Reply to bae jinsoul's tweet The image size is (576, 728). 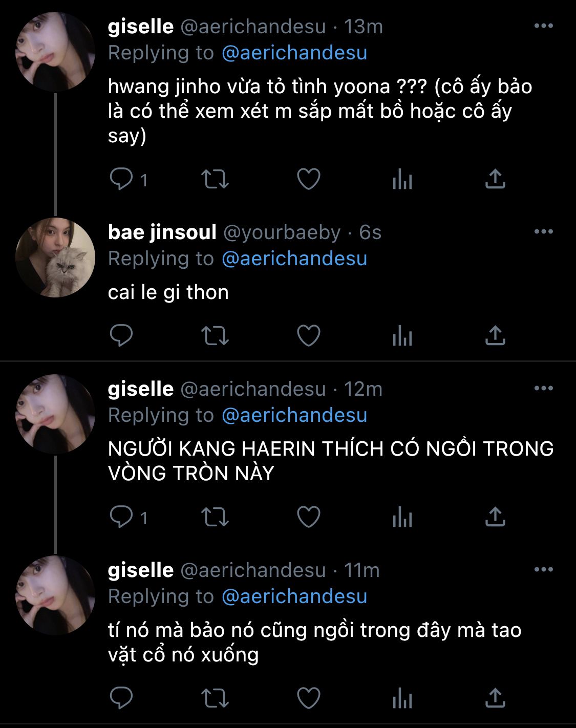coord(121,336)
